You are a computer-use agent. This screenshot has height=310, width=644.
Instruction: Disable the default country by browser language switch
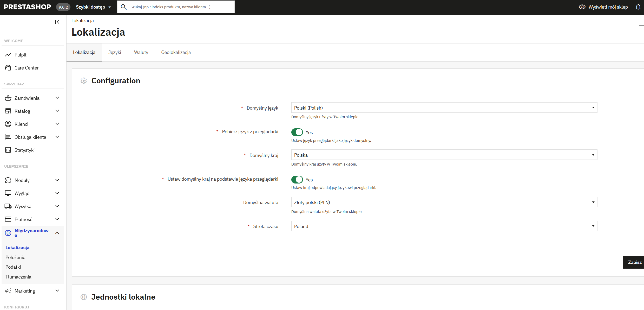297,180
